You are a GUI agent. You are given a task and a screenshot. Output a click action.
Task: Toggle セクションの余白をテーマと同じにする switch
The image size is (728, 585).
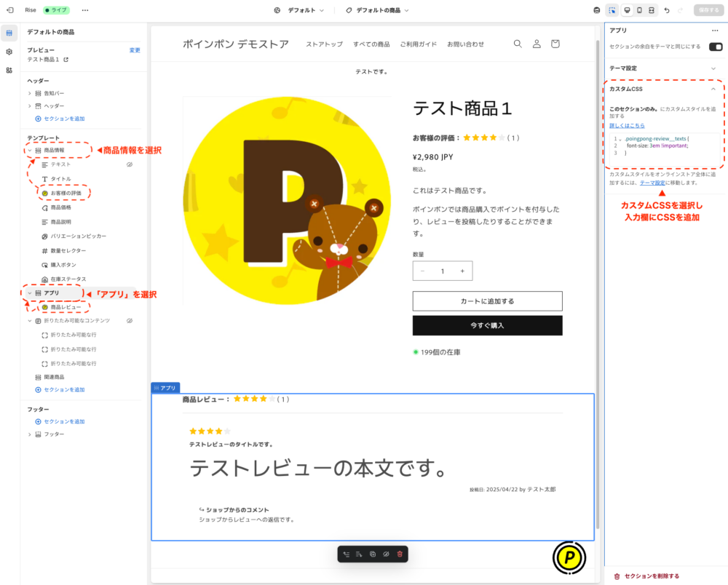tap(716, 47)
